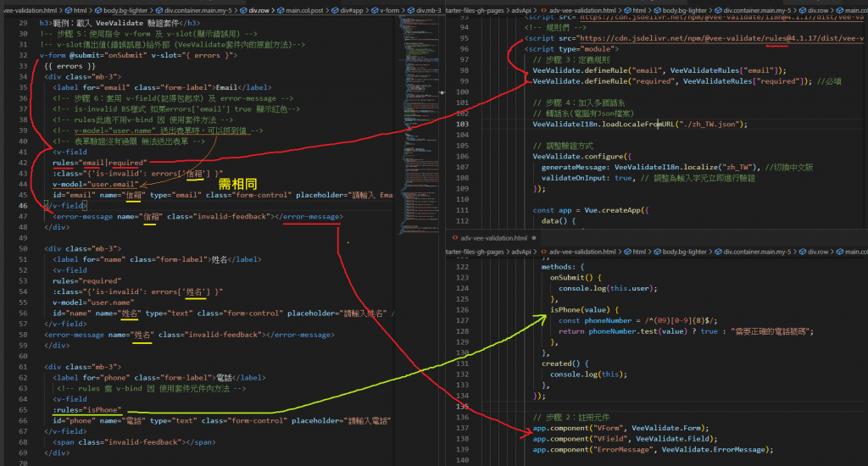Click 'isPhone(value) {' code on line 126
868x466 pixels.
tap(585, 309)
